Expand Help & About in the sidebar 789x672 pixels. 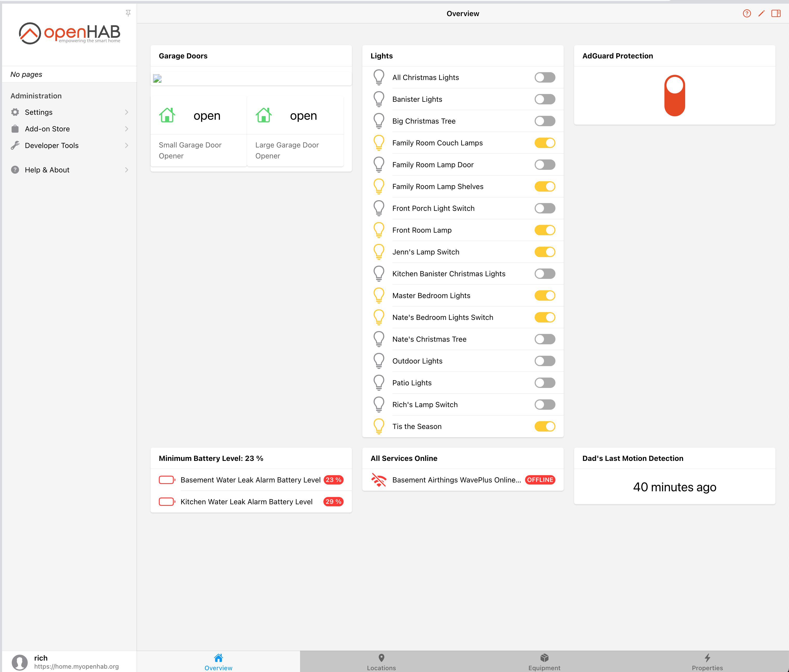tap(126, 170)
